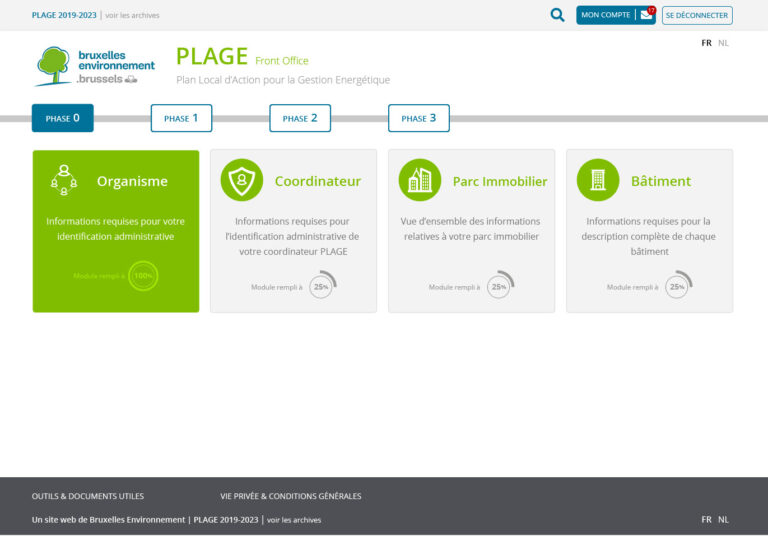Screen dimensions: 768x536
Task: Click footer 'voir les archives' link
Action: (x=294, y=520)
